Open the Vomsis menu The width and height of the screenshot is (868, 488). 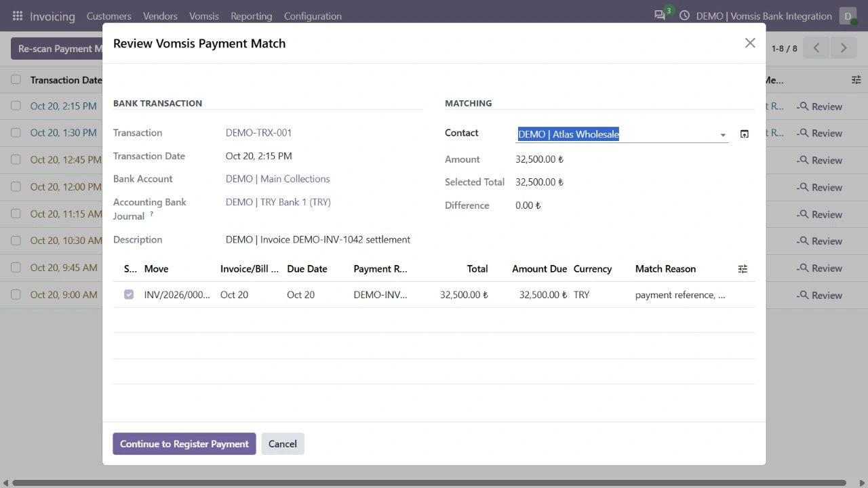(204, 16)
